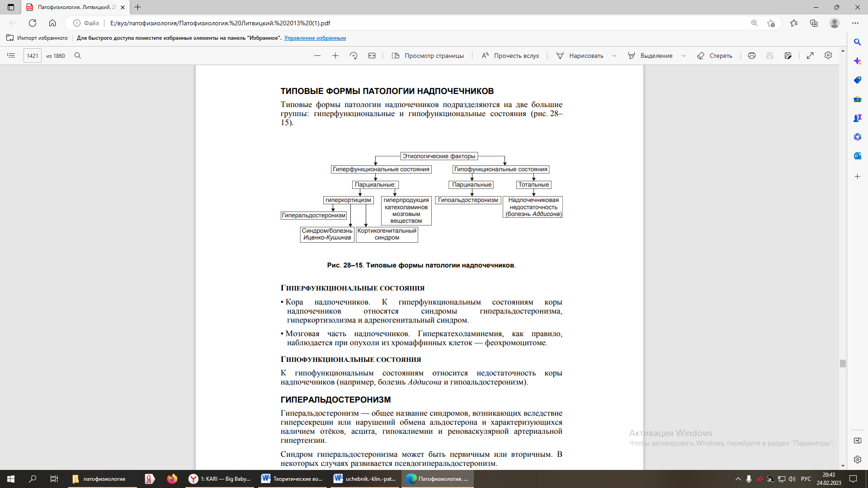Select the Стереть eraser tool
868x488 pixels.
coord(715,56)
